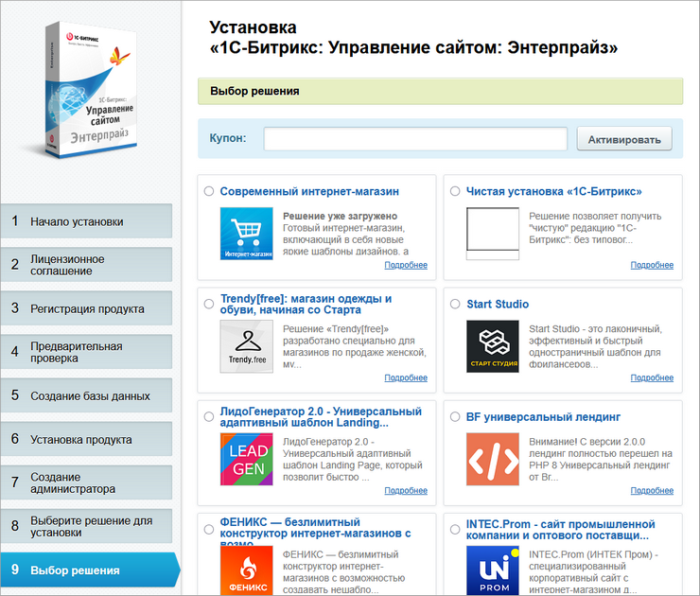
Task: Open Подробнее link for BF лендинг
Action: (x=652, y=491)
